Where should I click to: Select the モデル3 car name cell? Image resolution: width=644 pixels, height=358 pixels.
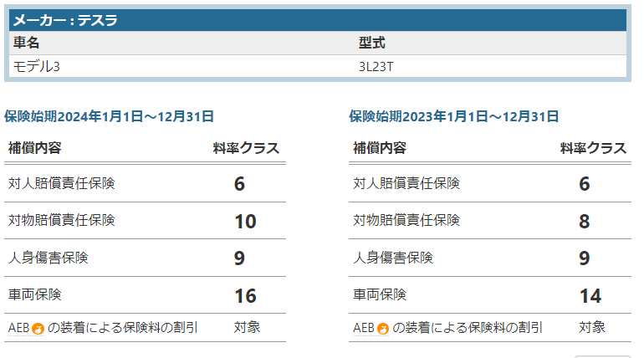pyautogui.click(x=37, y=67)
